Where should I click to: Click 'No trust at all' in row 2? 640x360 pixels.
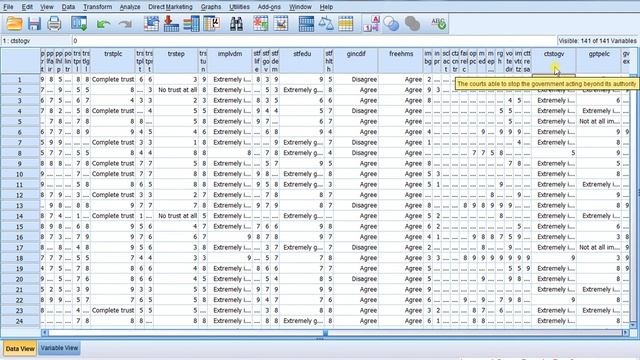[x=176, y=90]
